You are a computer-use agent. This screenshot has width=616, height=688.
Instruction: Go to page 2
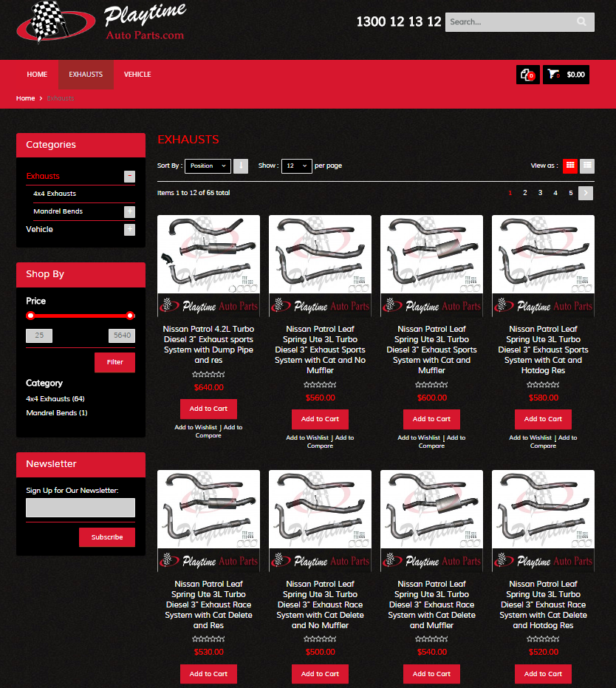point(525,193)
